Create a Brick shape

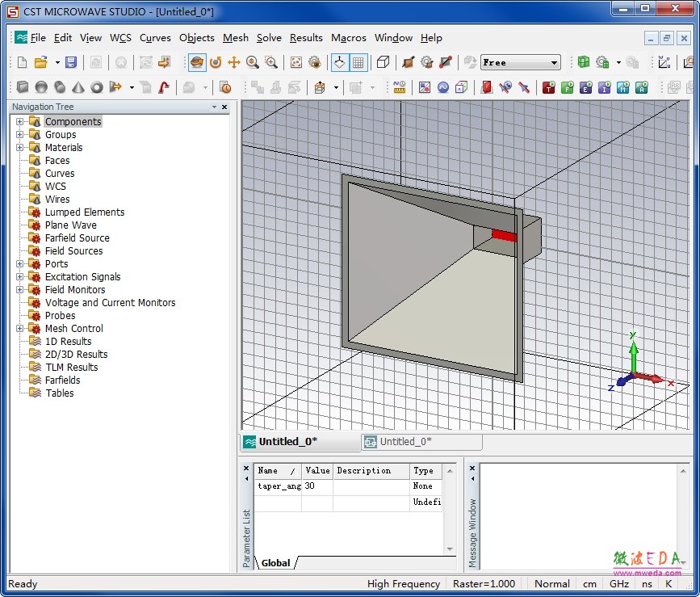(x=23, y=87)
